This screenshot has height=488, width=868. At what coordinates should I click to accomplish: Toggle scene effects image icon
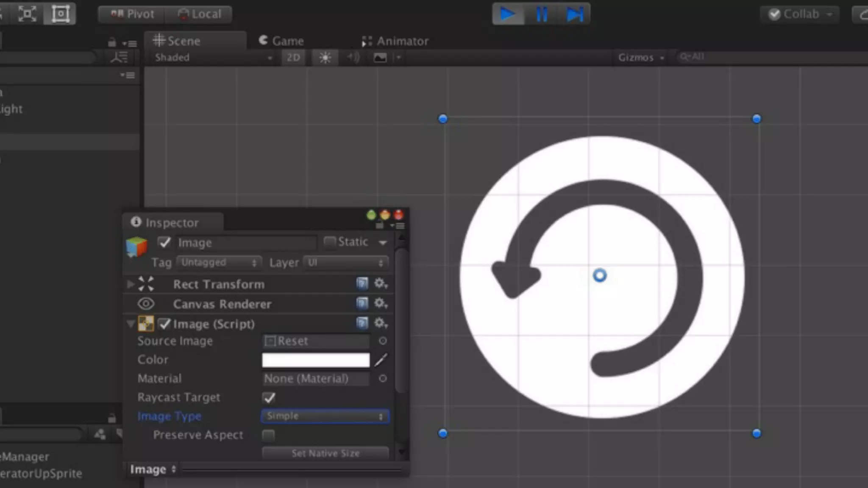380,58
